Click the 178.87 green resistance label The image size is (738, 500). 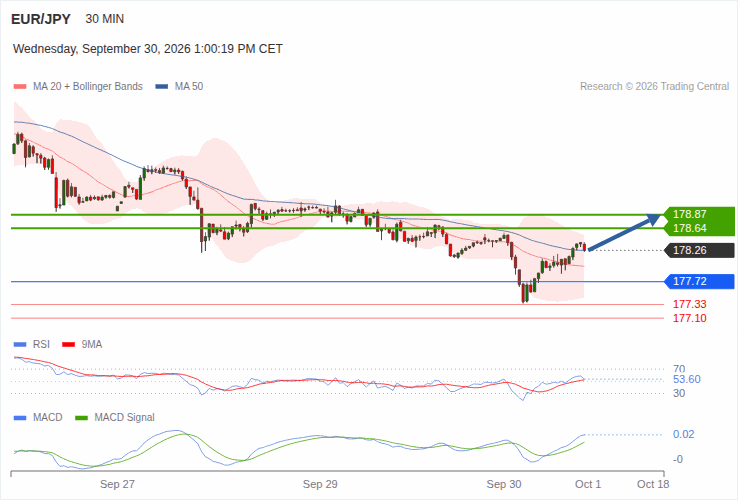coord(699,214)
